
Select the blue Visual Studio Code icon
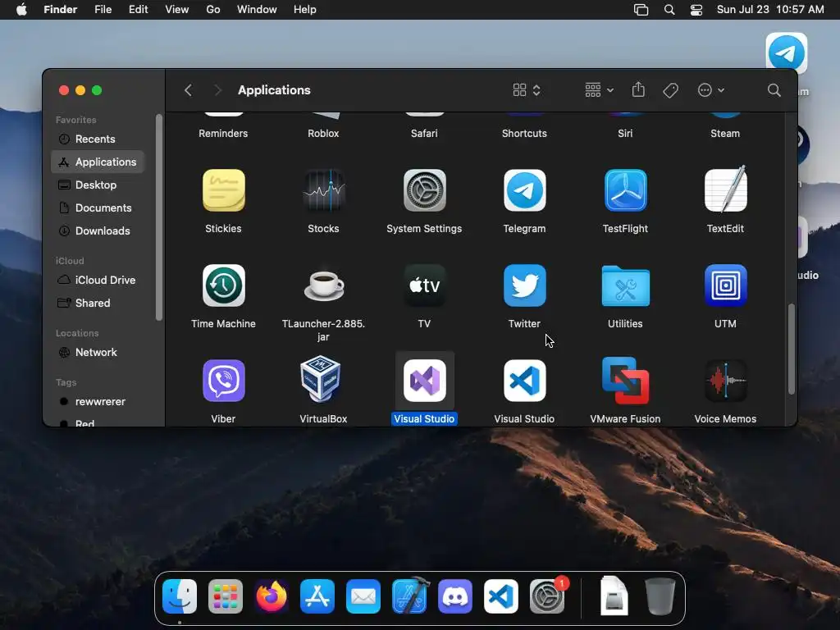click(x=524, y=381)
